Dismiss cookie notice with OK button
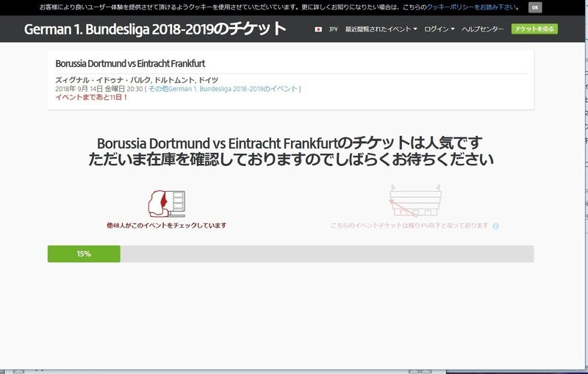 535,7
